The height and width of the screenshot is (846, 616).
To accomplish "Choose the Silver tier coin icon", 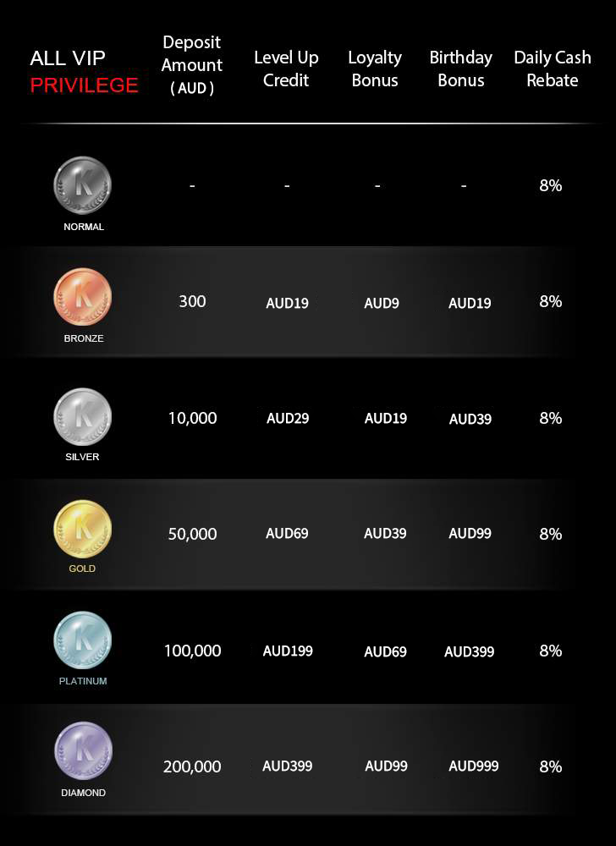I will click(x=83, y=416).
